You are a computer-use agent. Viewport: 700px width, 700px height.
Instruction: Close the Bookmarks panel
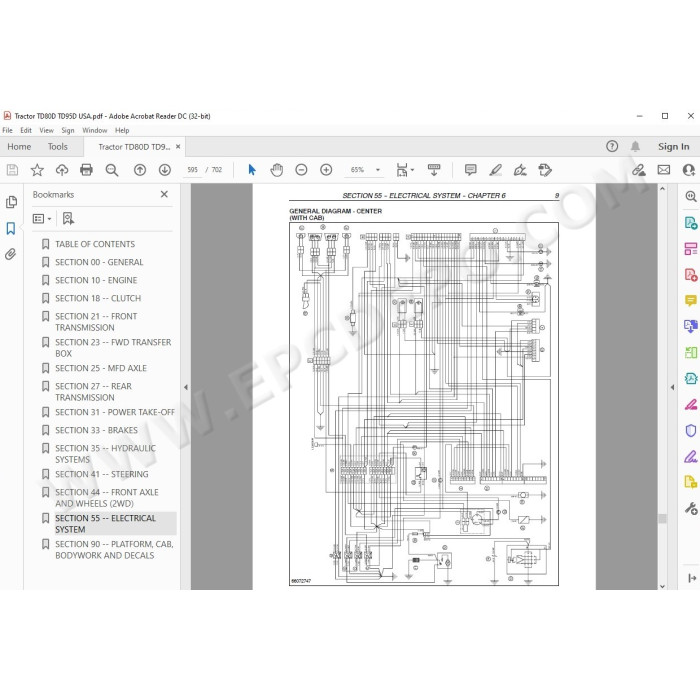point(164,194)
